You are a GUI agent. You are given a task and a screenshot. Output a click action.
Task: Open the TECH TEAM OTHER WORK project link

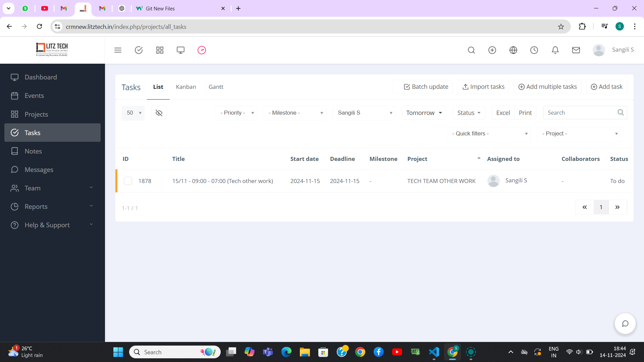click(441, 181)
